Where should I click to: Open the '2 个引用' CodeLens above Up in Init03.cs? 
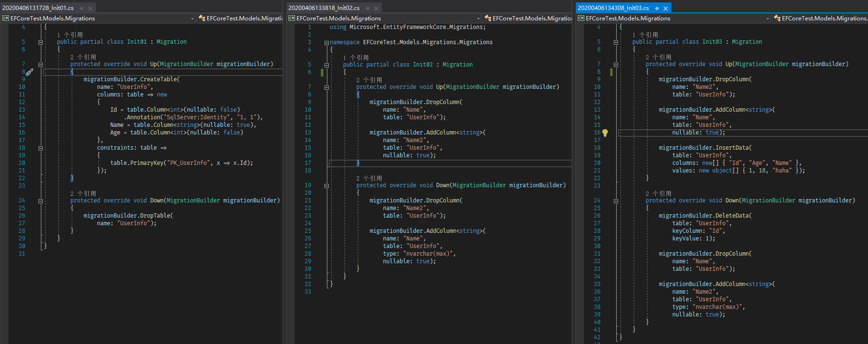658,57
